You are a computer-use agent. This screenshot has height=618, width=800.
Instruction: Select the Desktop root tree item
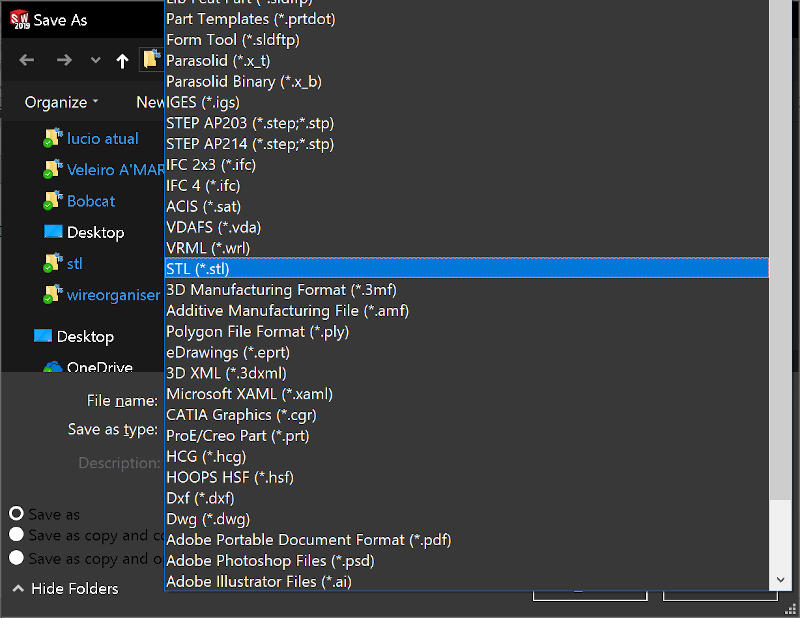(x=85, y=336)
